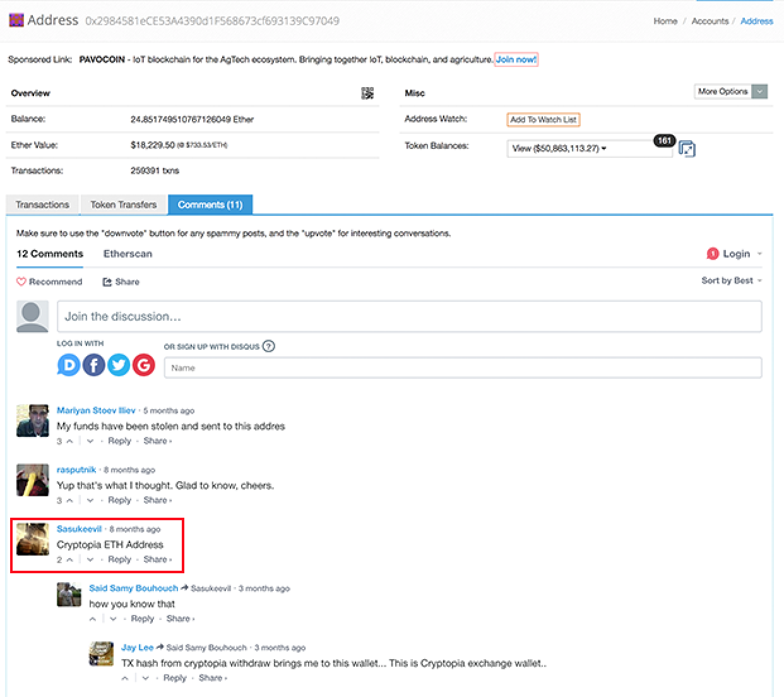Click the expand token balances icon
The image size is (784, 697).
687,149
